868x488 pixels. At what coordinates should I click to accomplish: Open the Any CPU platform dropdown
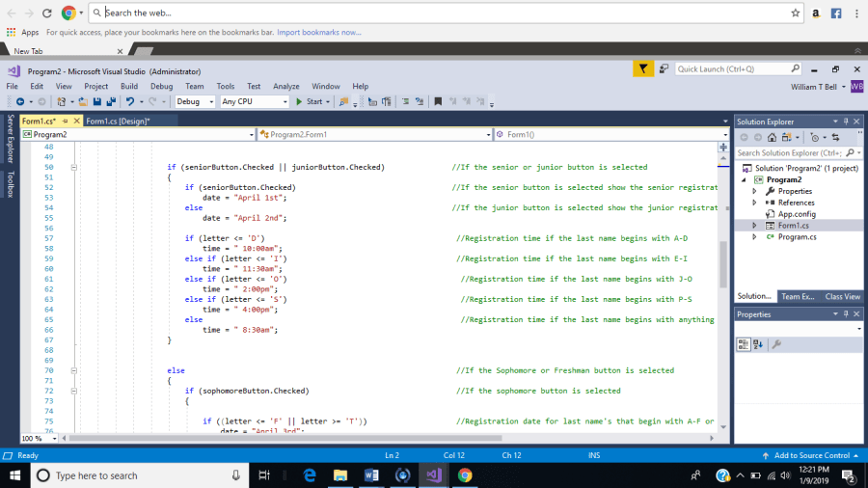click(x=254, y=101)
